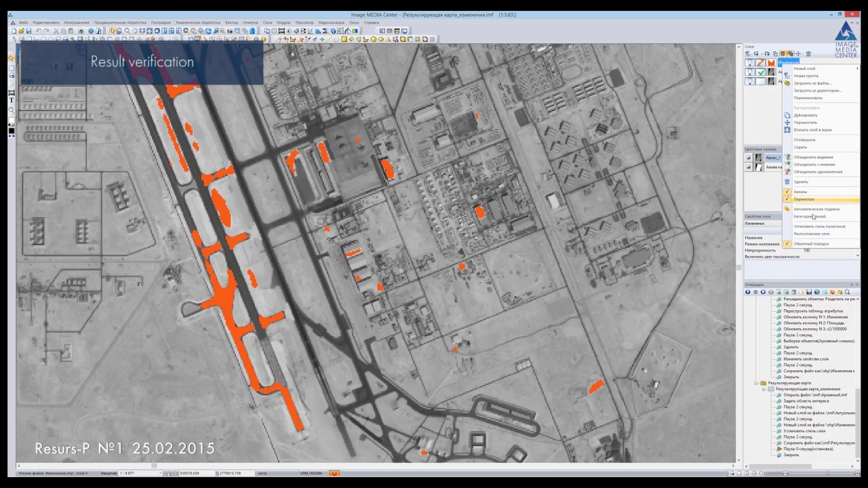Click the Непрозрачность value field showing 100
The height and width of the screenshot is (488, 868).
coord(825,250)
